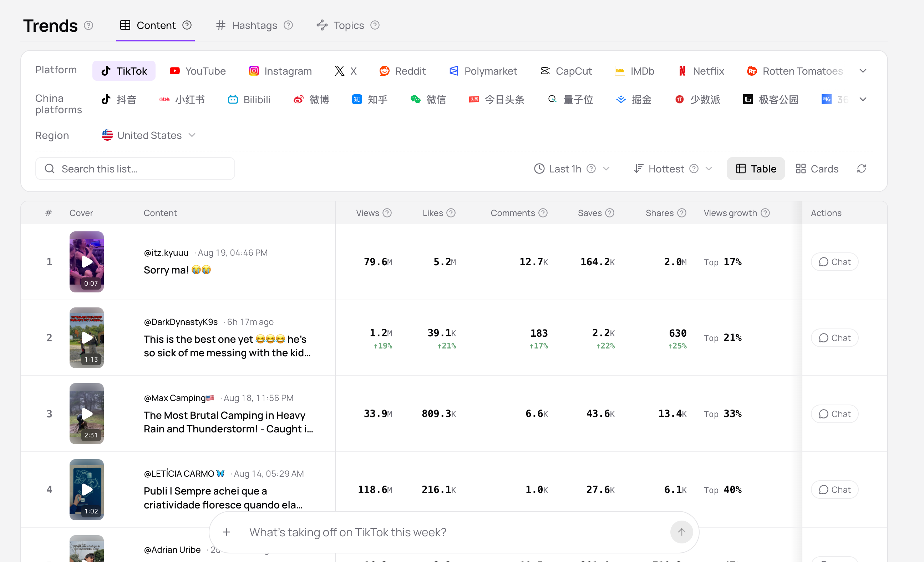924x562 pixels.
Task: Open the @itz.kyuuu author link
Action: (x=166, y=253)
